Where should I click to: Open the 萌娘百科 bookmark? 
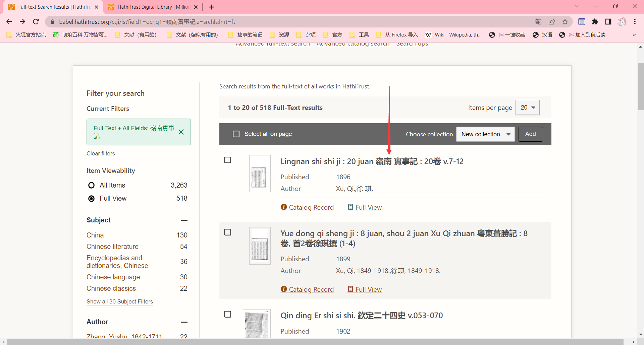80,35
